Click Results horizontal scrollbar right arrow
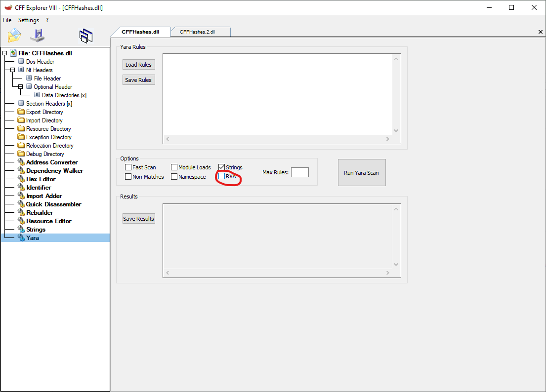This screenshot has width=546, height=392. (x=388, y=273)
